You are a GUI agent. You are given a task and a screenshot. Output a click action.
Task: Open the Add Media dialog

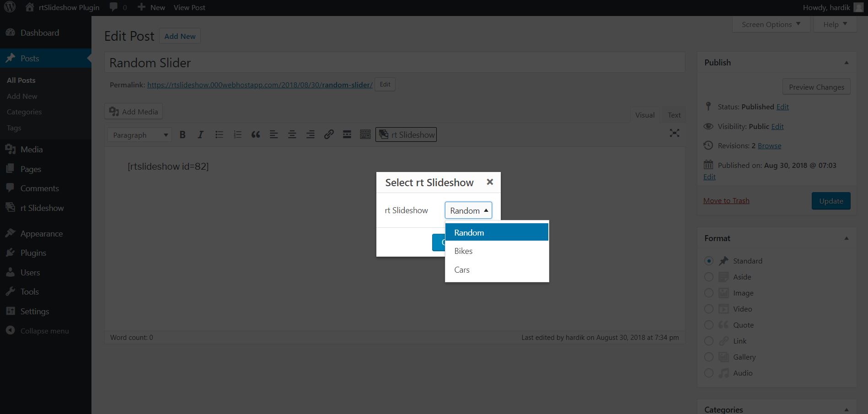133,111
